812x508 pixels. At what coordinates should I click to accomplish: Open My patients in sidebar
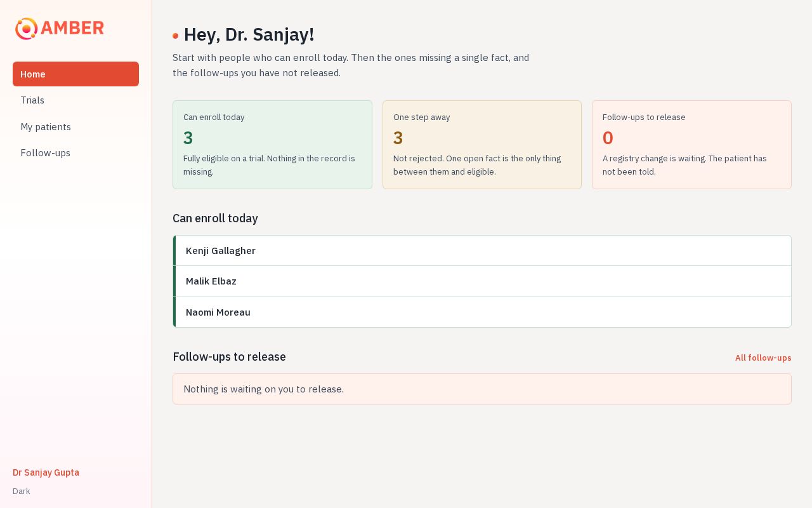[75, 127]
